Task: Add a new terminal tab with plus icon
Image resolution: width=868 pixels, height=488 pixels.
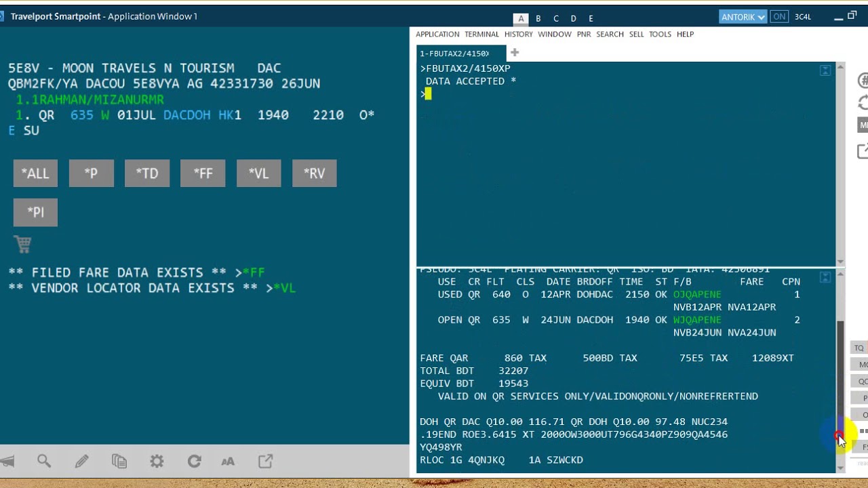Action: pos(515,52)
